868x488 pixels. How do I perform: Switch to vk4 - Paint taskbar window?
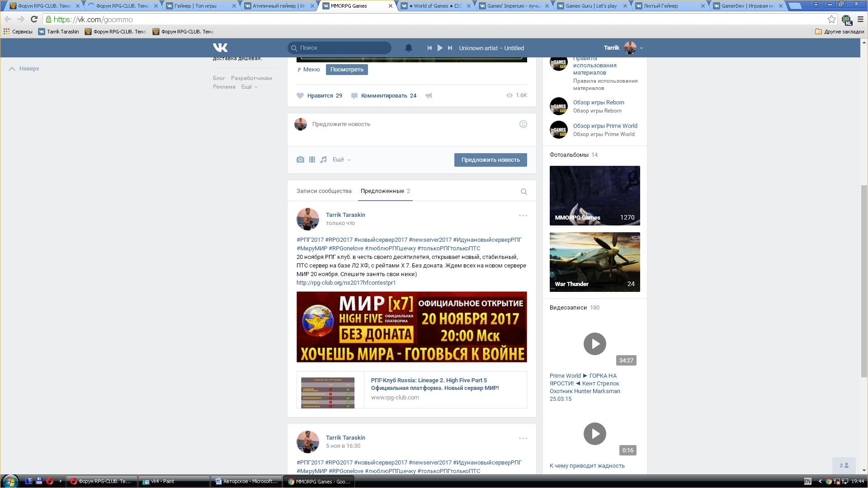[x=174, y=482]
